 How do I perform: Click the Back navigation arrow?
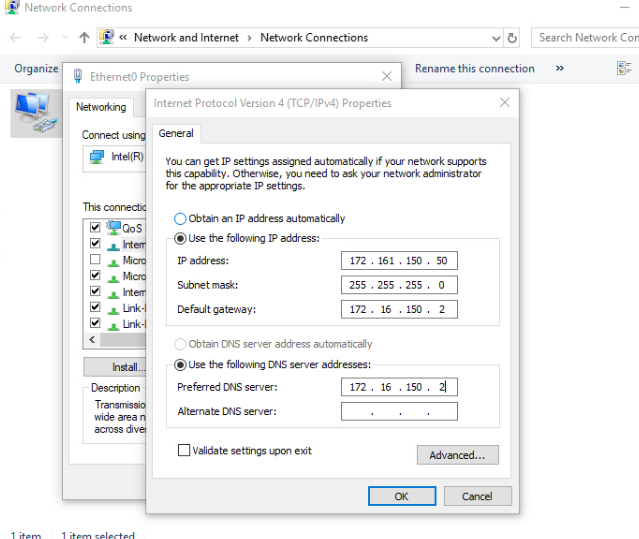point(15,38)
